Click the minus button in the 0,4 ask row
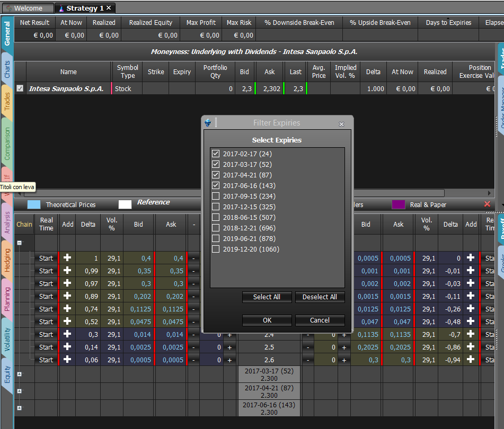504x429 pixels. point(193,258)
